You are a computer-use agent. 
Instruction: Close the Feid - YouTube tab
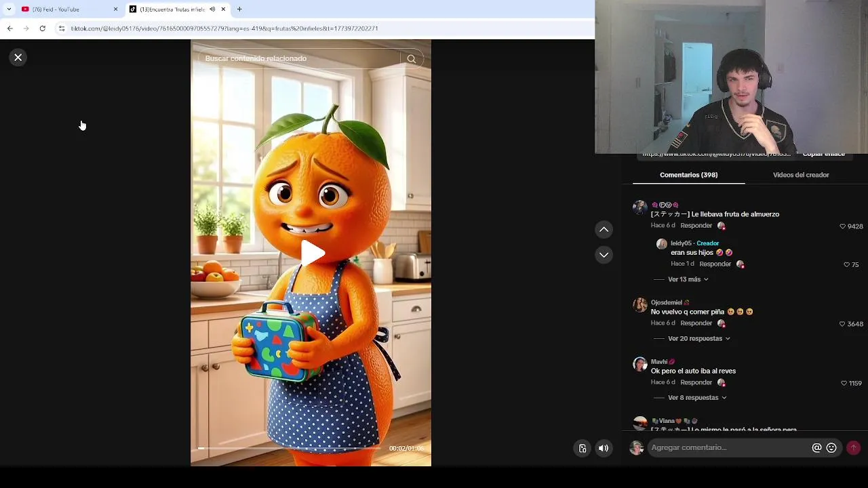pos(115,9)
